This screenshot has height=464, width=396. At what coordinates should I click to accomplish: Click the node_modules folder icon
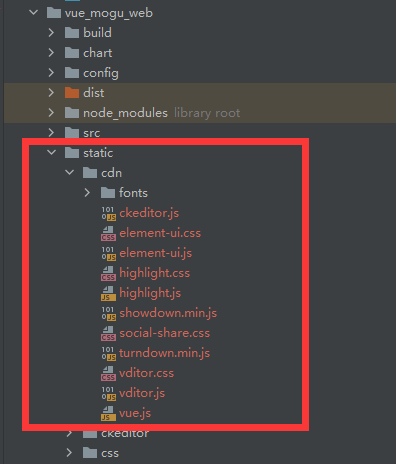point(72,113)
